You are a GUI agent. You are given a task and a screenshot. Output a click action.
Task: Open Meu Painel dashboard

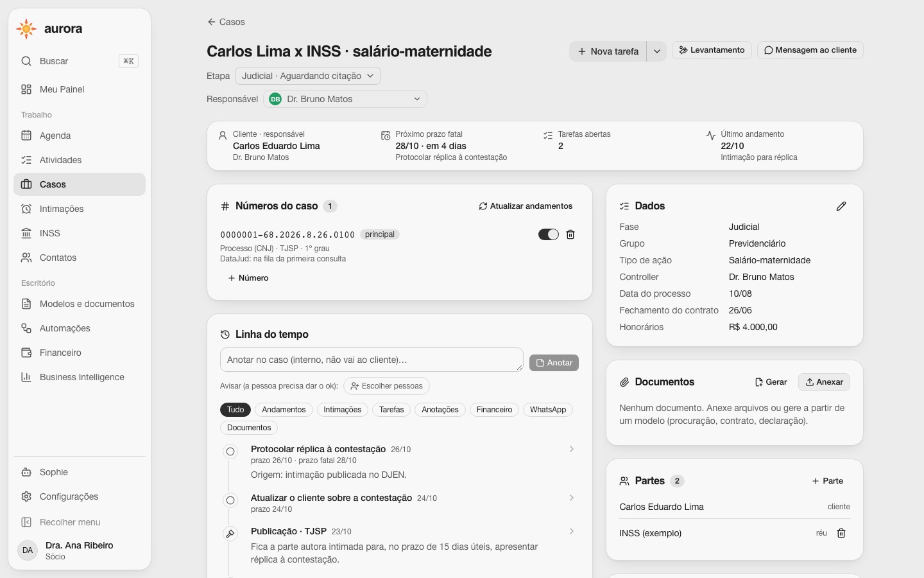[x=80, y=89]
